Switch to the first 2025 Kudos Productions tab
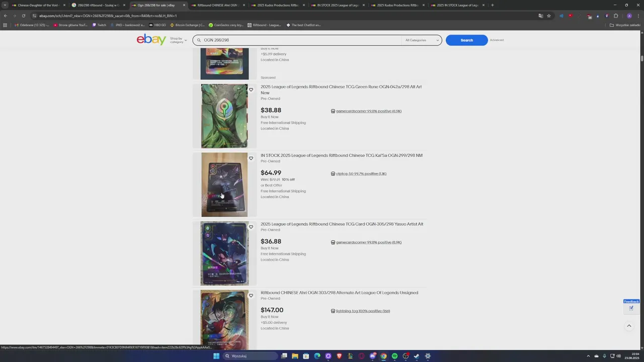Viewport: 644px width, 362px height. 277,5
